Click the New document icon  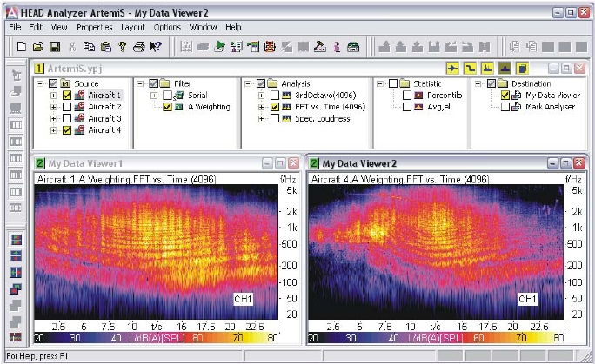(22, 47)
